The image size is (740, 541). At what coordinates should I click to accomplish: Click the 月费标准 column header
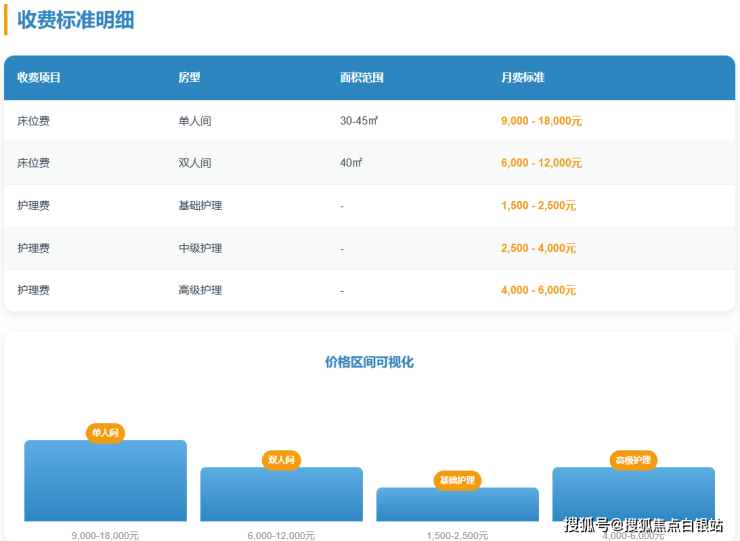(522, 78)
